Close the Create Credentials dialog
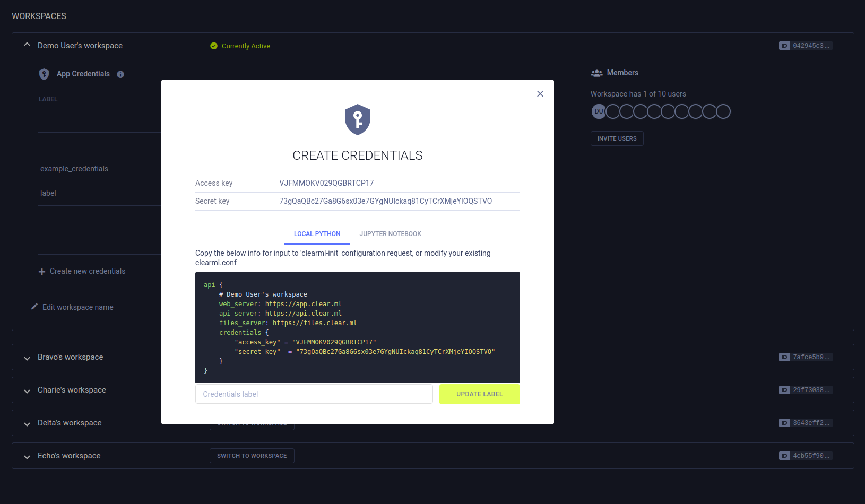Image resolution: width=865 pixels, height=504 pixels. tap(540, 94)
